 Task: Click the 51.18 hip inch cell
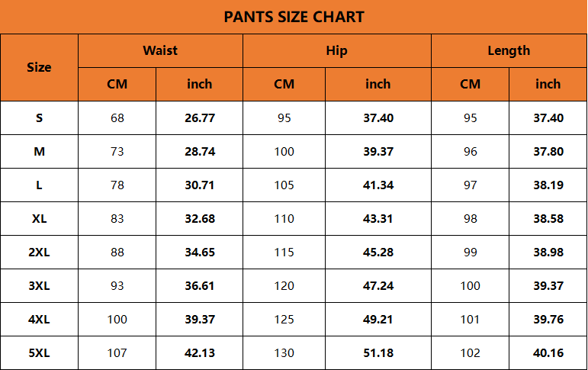tap(378, 352)
